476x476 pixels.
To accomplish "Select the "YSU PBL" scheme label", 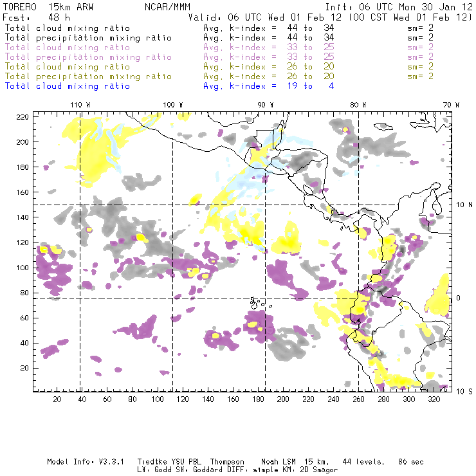I will pyautogui.click(x=186, y=462).
